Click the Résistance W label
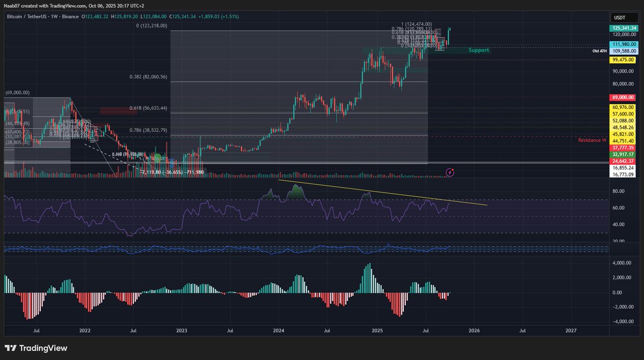The width and height of the screenshot is (644, 360). point(592,139)
